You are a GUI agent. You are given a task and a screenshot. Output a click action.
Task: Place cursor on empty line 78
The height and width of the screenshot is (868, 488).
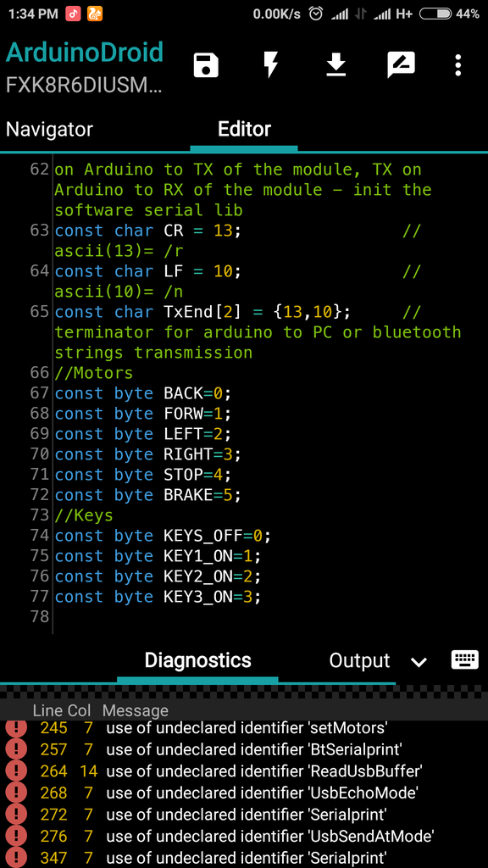(x=270, y=617)
